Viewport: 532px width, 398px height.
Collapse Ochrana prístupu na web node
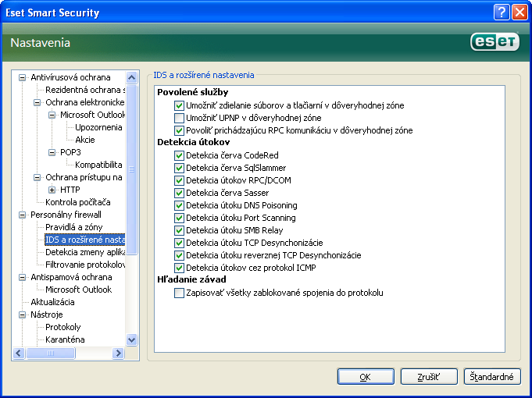point(37,177)
